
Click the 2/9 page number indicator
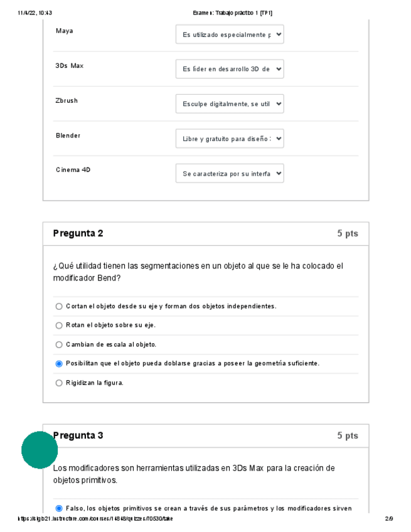pyautogui.click(x=389, y=519)
